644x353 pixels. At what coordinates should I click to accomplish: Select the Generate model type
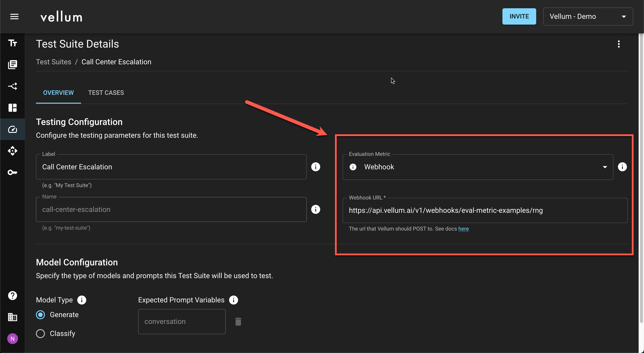40,315
